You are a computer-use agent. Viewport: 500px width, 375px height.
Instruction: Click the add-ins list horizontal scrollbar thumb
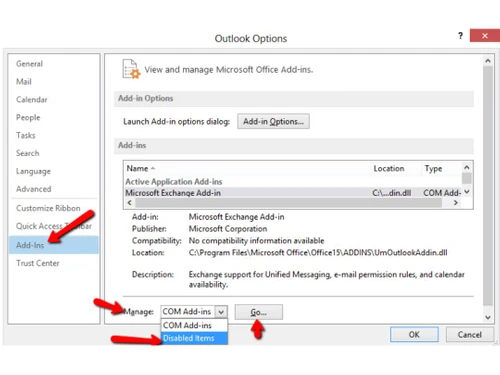pos(289,203)
